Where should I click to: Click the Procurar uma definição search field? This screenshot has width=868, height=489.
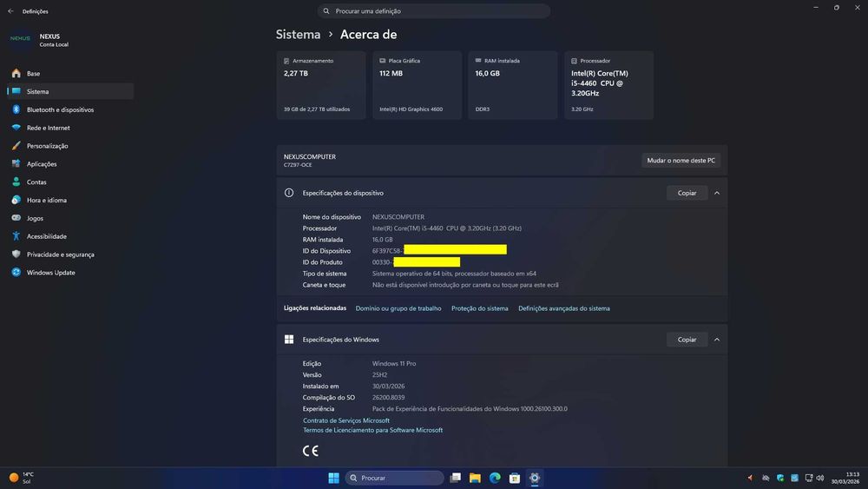tap(433, 11)
